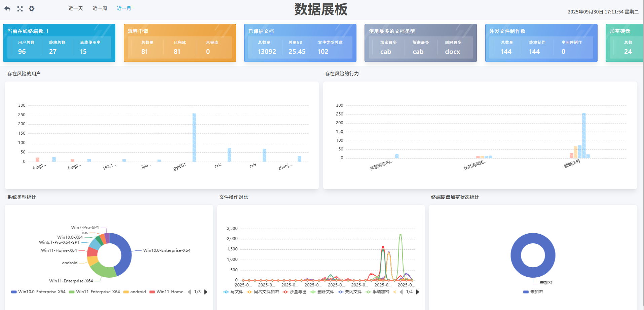The image size is (644, 310).
Task: Toggle fullscreen with the expand icon
Action: 20,9
